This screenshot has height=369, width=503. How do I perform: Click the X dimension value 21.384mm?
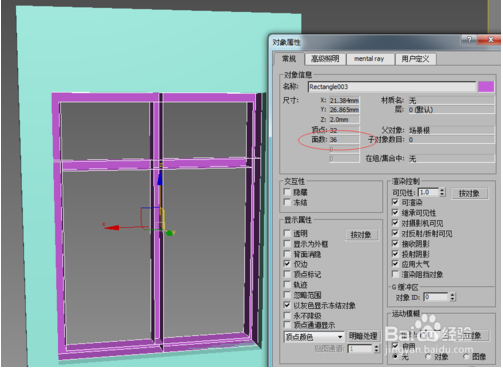pos(344,100)
